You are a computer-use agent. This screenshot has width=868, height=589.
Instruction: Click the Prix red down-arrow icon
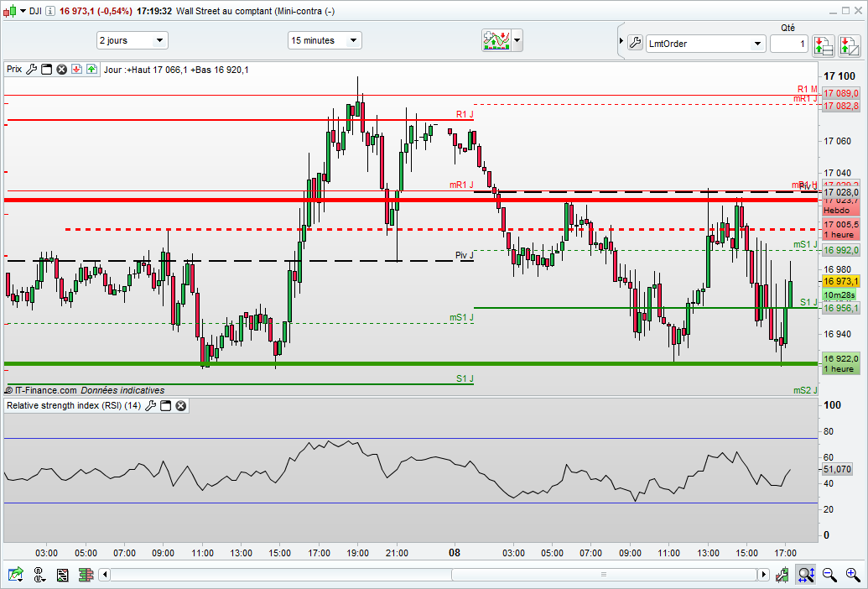click(77, 69)
